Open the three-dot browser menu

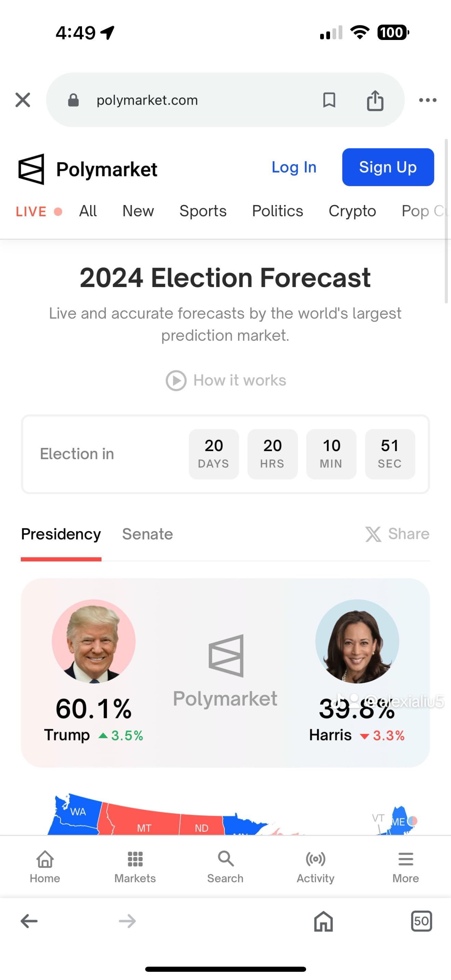coord(427,100)
